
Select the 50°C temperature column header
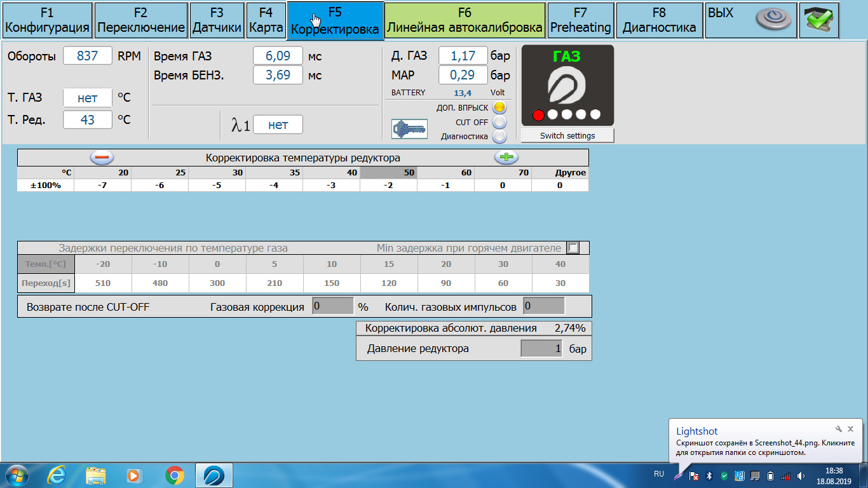388,173
